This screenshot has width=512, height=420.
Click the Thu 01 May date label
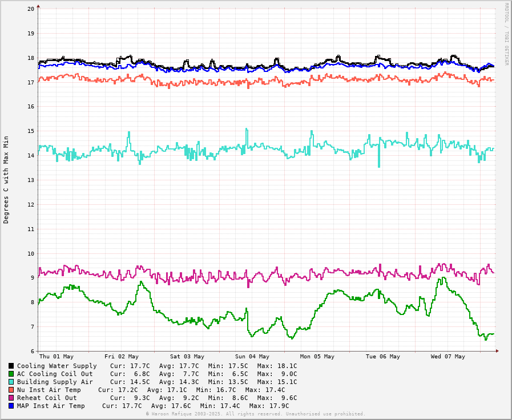pos(57,357)
